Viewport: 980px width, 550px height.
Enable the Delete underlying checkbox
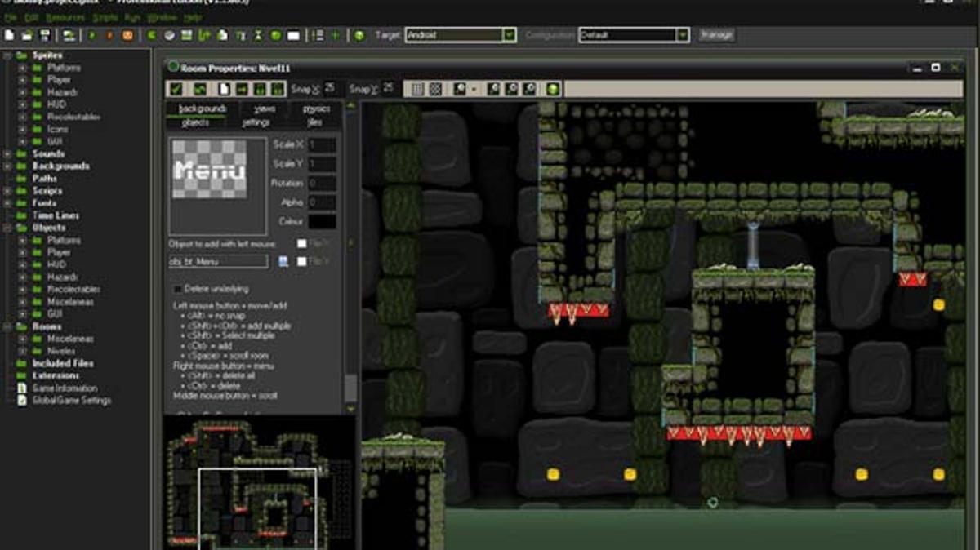(177, 288)
